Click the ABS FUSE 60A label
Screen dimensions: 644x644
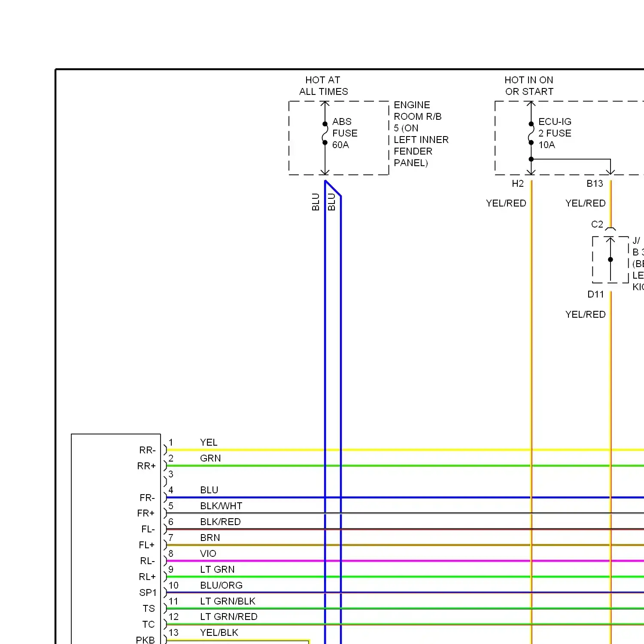(345, 133)
